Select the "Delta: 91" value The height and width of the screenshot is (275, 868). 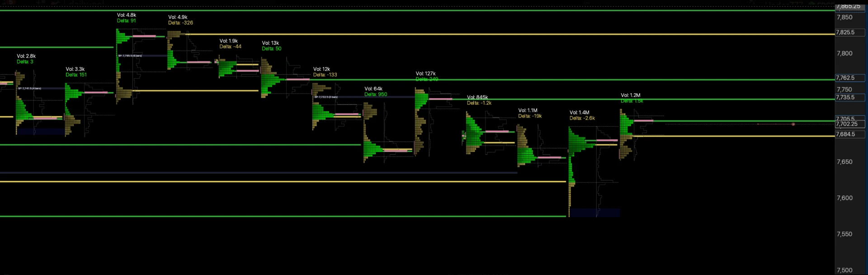(x=126, y=21)
